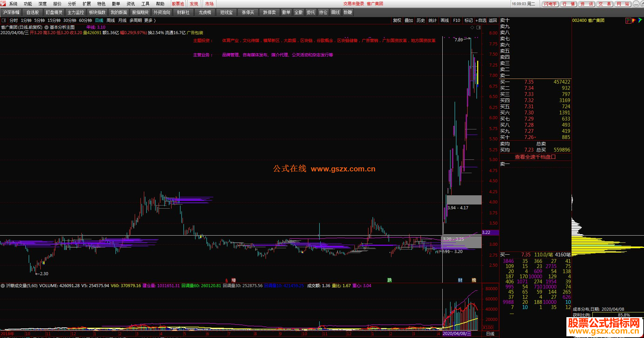Screen dimensions: 644x338
Task: Click the 历史 chart button
Action: coord(421,20)
